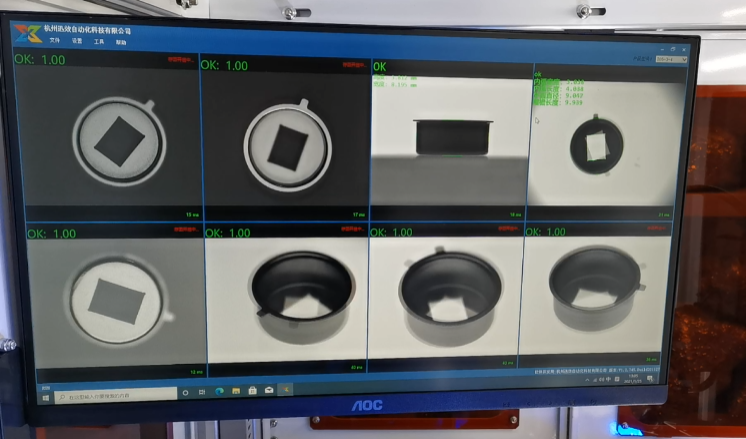Show hidden system tray icons chevron
The image size is (746, 439).
coord(587,380)
